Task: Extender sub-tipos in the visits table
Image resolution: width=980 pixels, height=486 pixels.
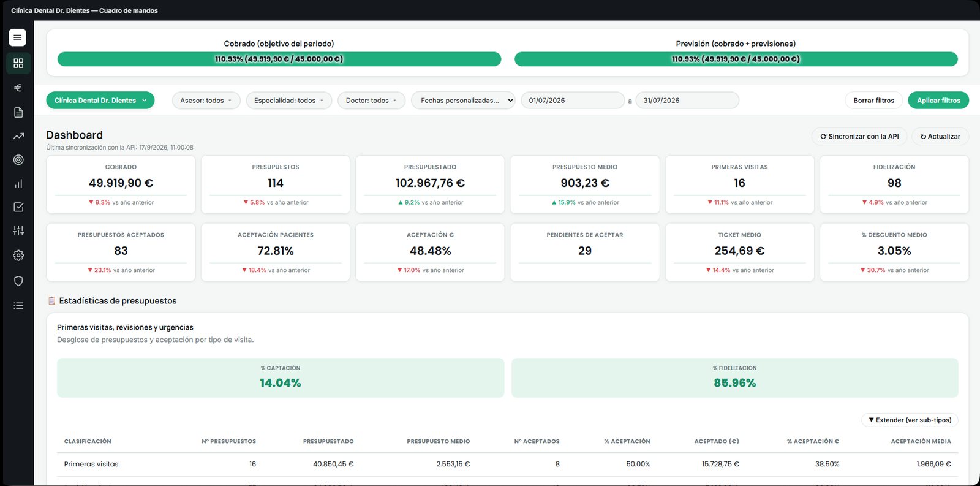Action: tap(910, 420)
